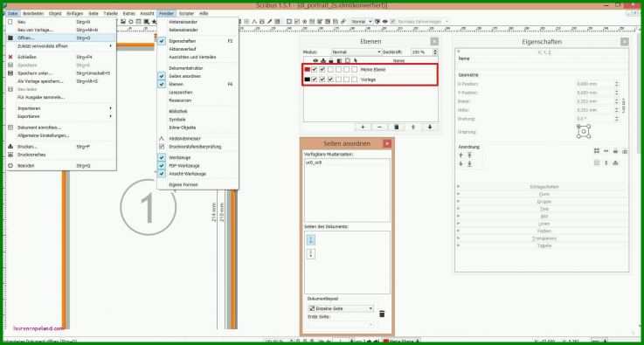Click the Deckkraft opacity stepper field
The height and width of the screenshot is (345, 644).
pos(425,52)
